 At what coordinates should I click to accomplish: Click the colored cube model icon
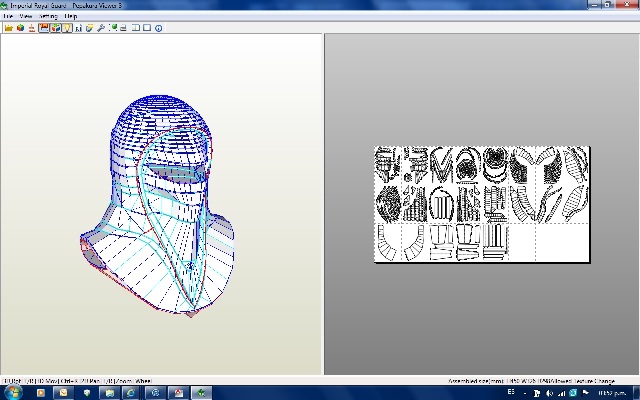click(x=20, y=28)
